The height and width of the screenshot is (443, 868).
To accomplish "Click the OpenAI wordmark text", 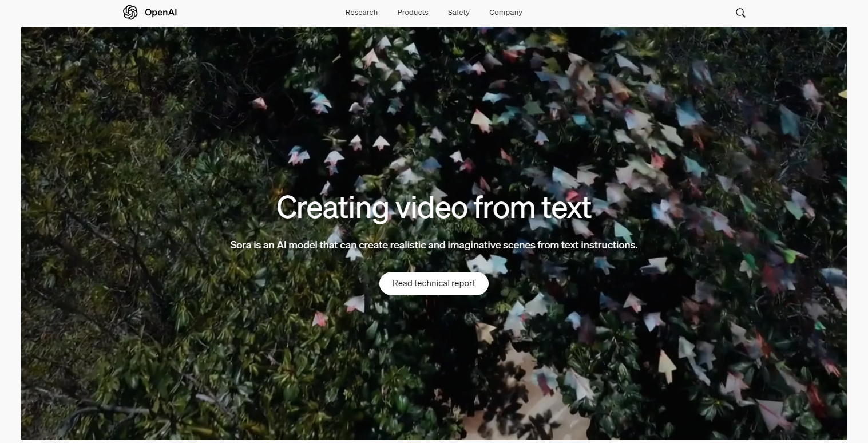I will point(161,13).
